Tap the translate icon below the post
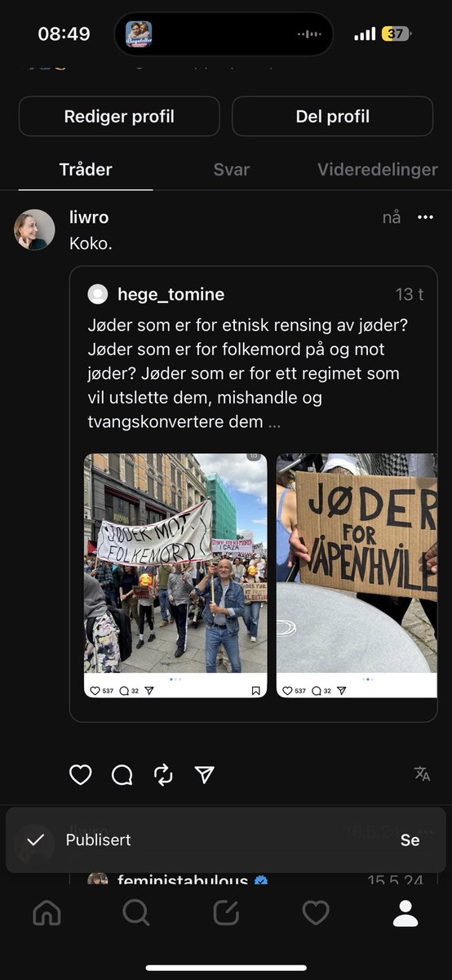Viewport: 452px width, 980px height. point(422,773)
